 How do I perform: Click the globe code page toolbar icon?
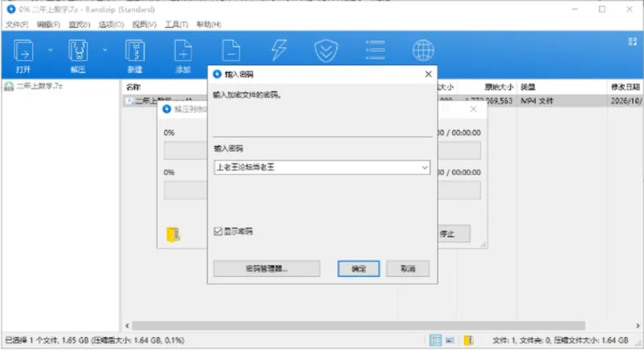[423, 50]
